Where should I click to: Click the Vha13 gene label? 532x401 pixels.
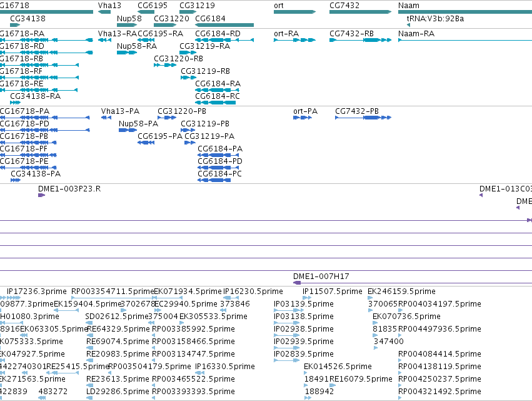tap(109, 6)
